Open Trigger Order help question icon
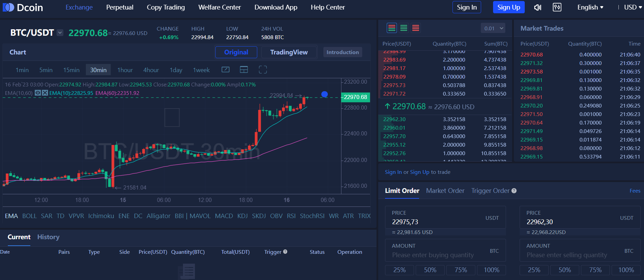 (x=514, y=191)
